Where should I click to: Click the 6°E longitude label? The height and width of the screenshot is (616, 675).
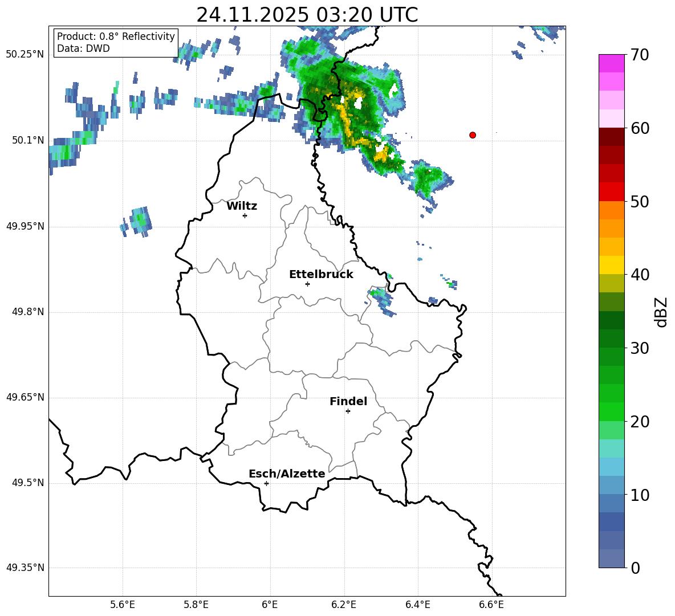point(270,605)
